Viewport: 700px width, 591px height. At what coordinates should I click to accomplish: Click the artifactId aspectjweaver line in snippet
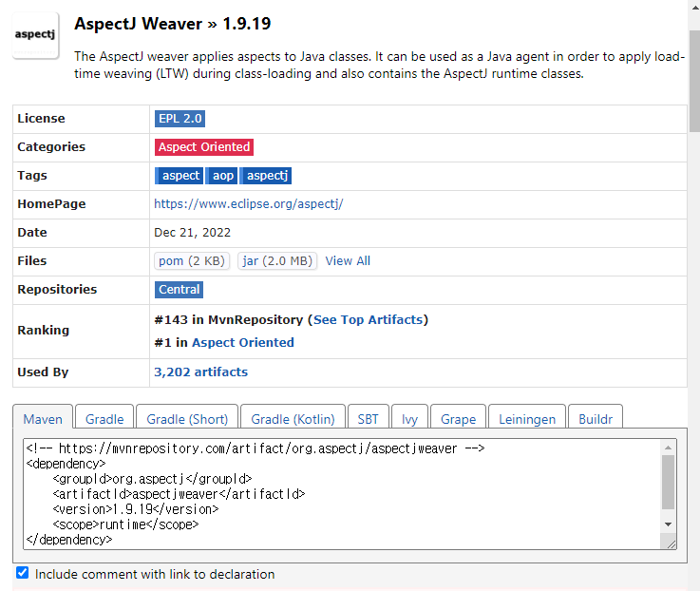179,494
